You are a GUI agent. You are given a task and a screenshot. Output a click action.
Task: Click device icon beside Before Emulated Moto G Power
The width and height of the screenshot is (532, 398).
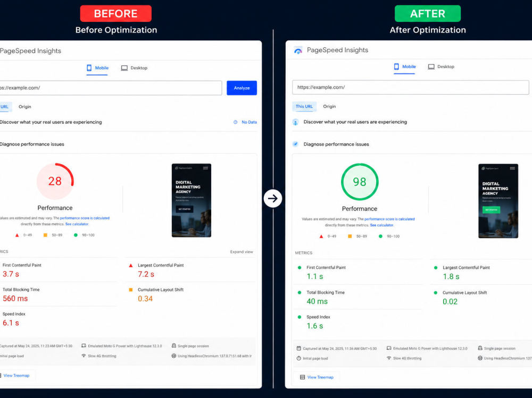click(84, 346)
